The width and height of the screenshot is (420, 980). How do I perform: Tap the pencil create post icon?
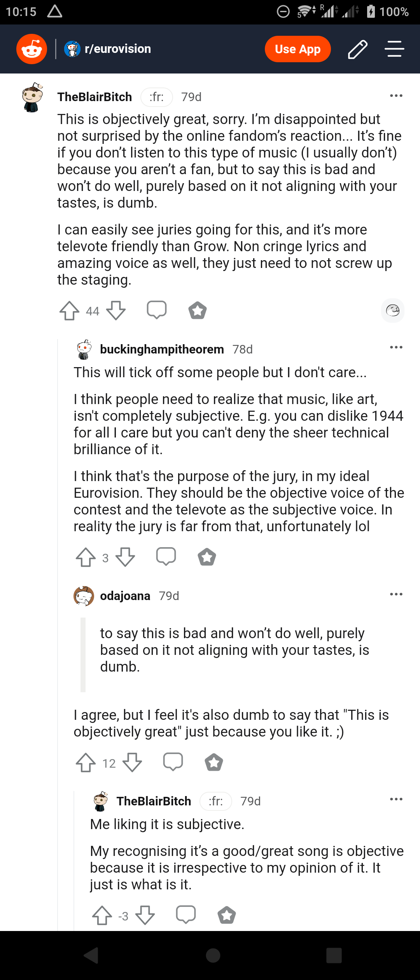tap(357, 49)
